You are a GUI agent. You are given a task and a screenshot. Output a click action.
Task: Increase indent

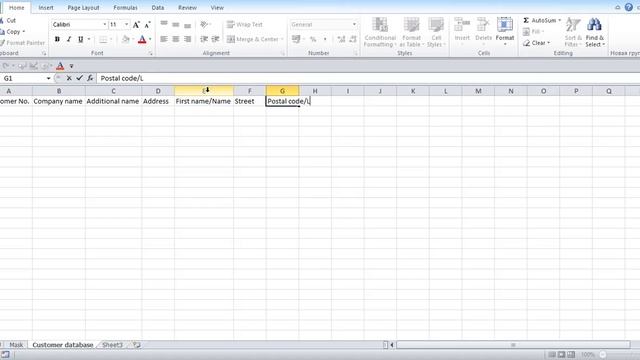click(215, 39)
